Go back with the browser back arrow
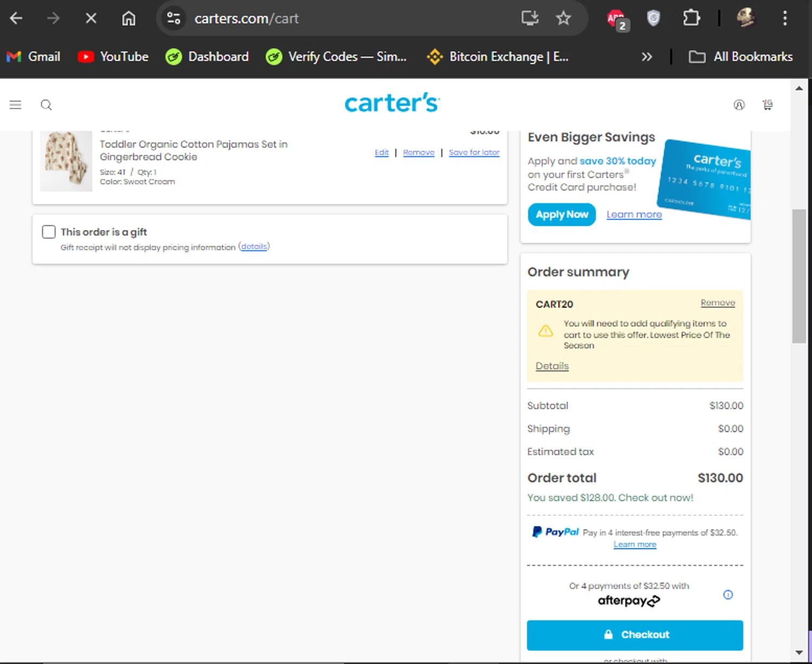The height and width of the screenshot is (664, 812). [16, 18]
